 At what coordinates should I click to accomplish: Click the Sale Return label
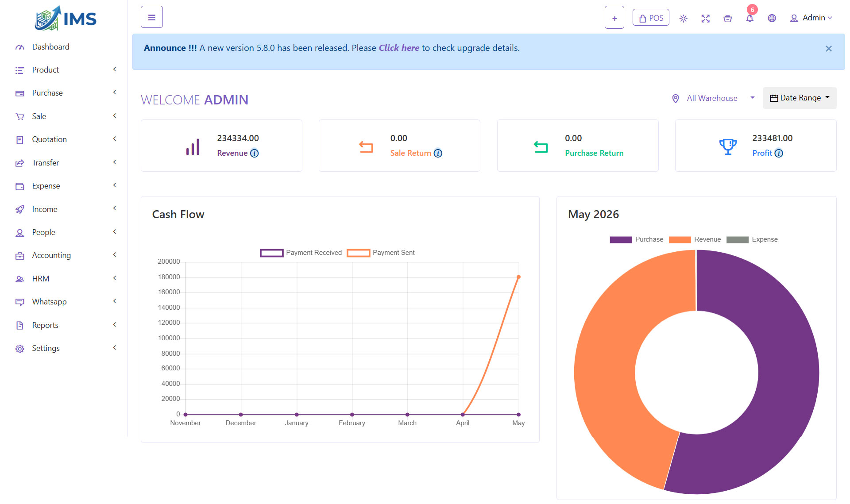410,153
